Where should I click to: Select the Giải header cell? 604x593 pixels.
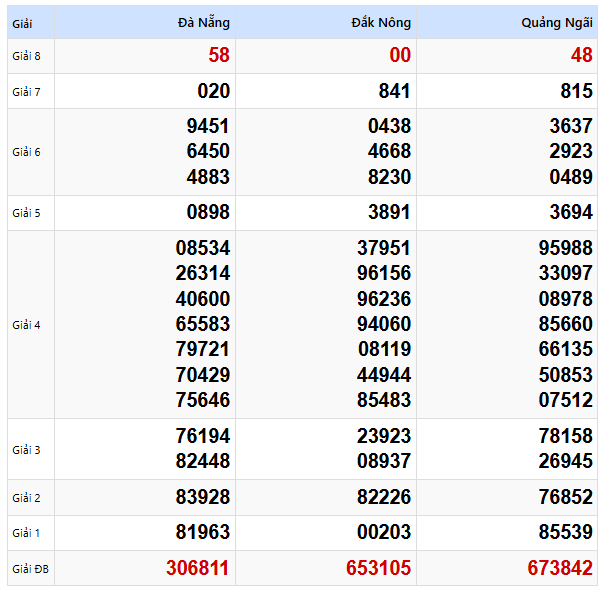23,23
